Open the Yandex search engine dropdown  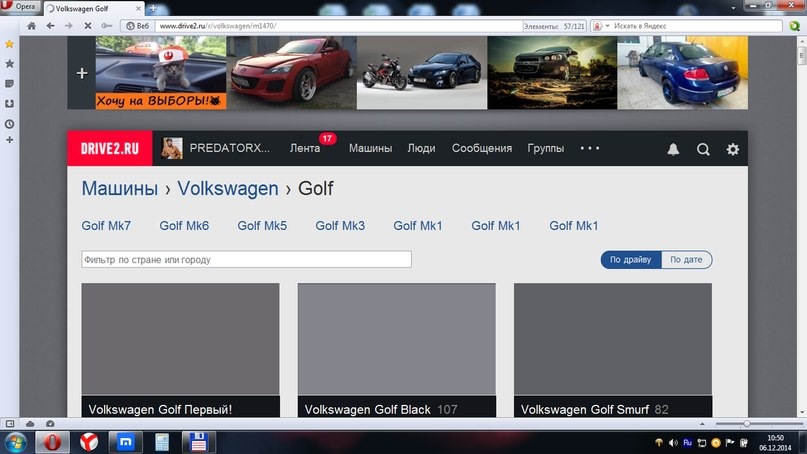pos(601,26)
